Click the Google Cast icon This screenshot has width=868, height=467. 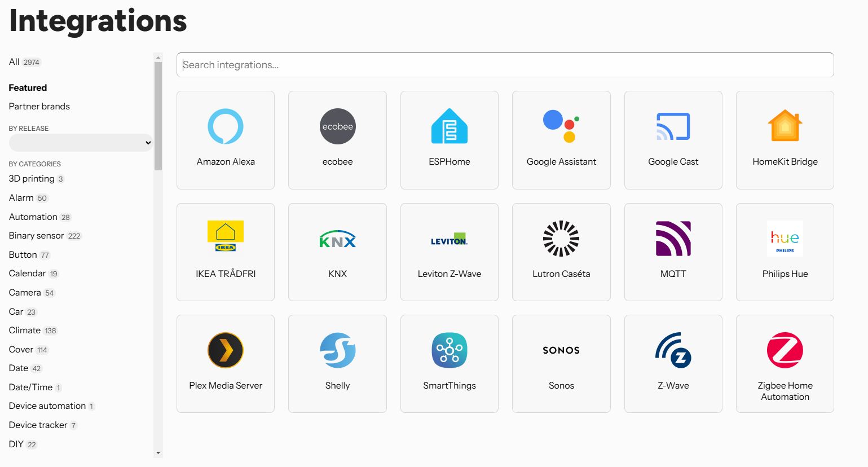[x=673, y=126]
